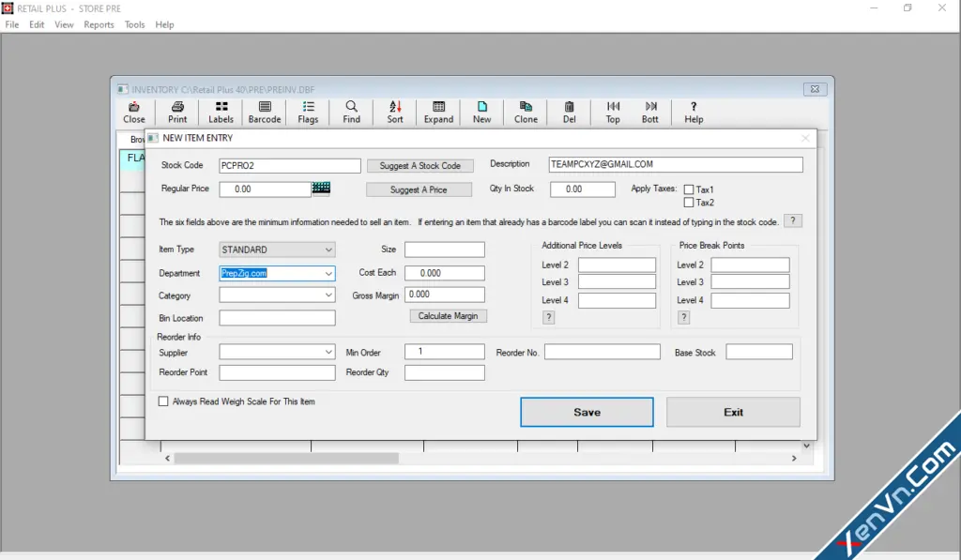Close the Inventory window with X button
This screenshot has width=961, height=560.
(816, 89)
